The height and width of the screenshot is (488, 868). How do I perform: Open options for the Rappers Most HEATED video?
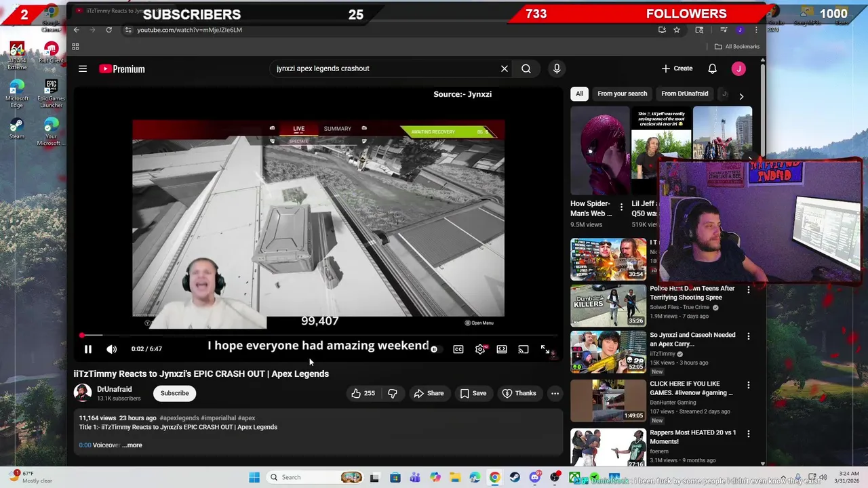749,434
